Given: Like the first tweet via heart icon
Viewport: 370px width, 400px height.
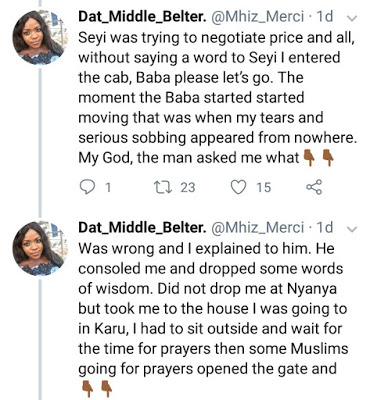Looking at the screenshot, I should click(x=239, y=187).
